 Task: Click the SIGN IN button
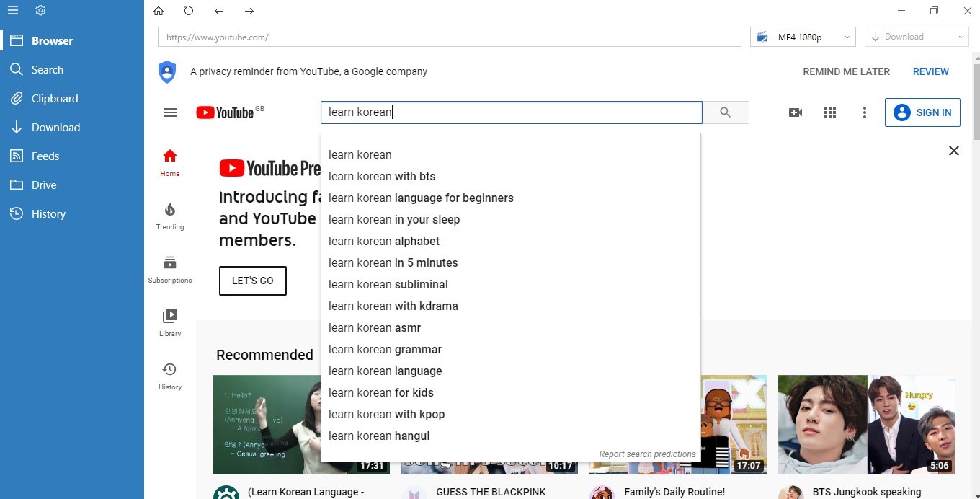pos(922,112)
